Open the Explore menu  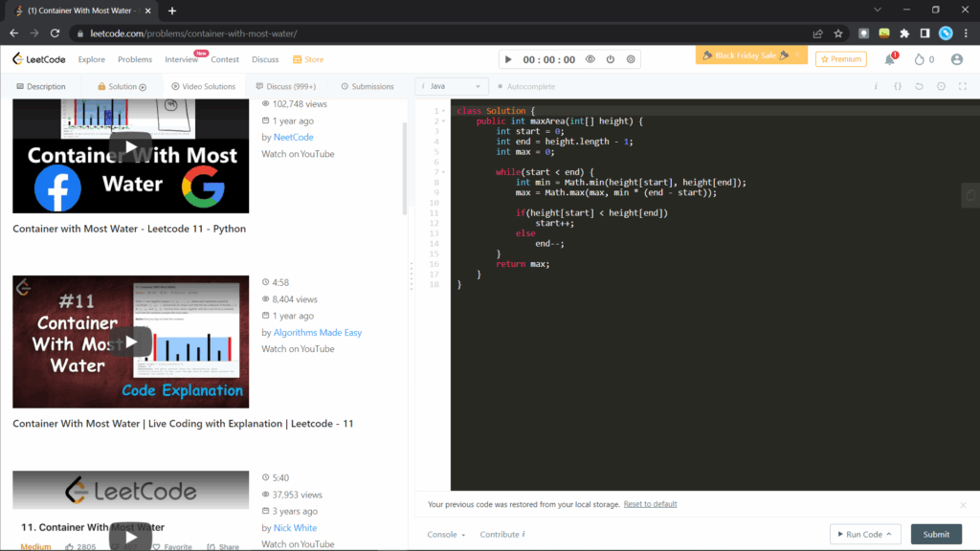[x=91, y=59]
